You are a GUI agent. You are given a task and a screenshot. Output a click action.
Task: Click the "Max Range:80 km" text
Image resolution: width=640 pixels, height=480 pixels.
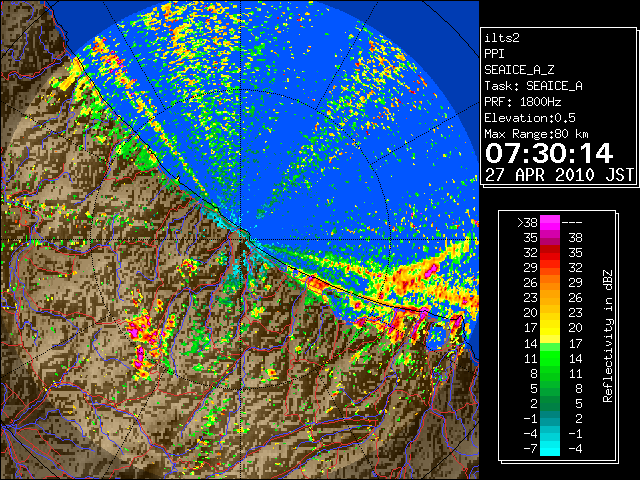[536, 134]
